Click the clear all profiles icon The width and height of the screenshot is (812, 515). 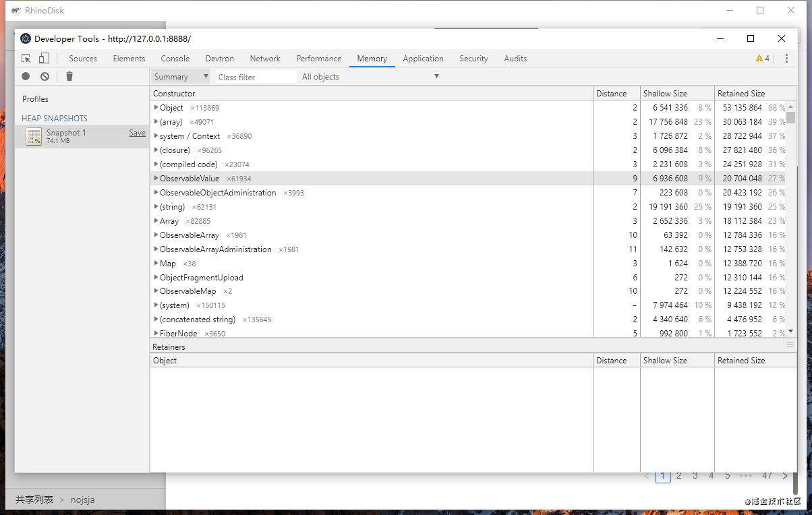point(45,76)
